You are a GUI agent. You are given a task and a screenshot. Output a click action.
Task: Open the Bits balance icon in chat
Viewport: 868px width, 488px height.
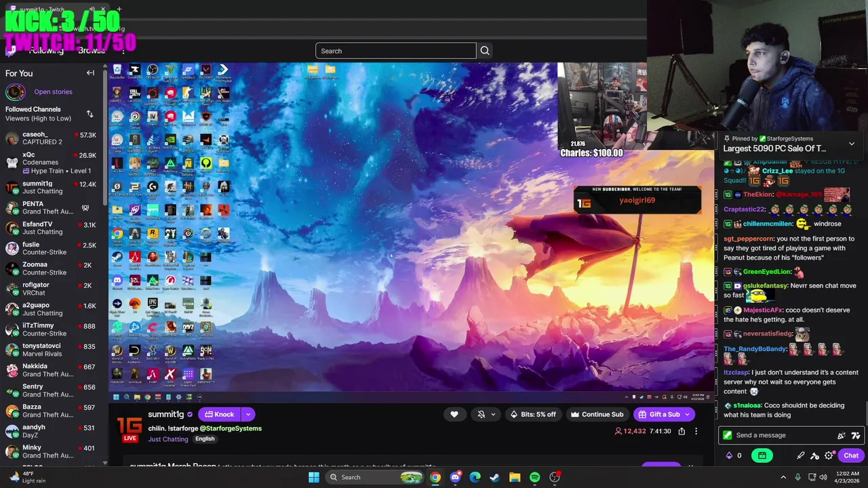[729, 455]
